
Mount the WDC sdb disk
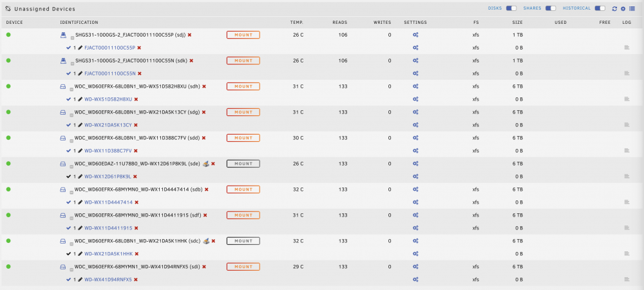coord(243,189)
